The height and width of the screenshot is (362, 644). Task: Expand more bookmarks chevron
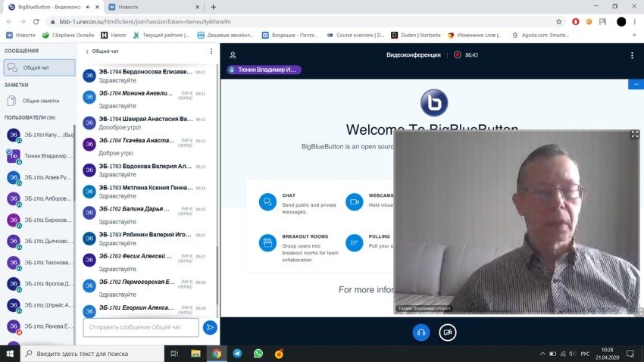[x=634, y=36]
